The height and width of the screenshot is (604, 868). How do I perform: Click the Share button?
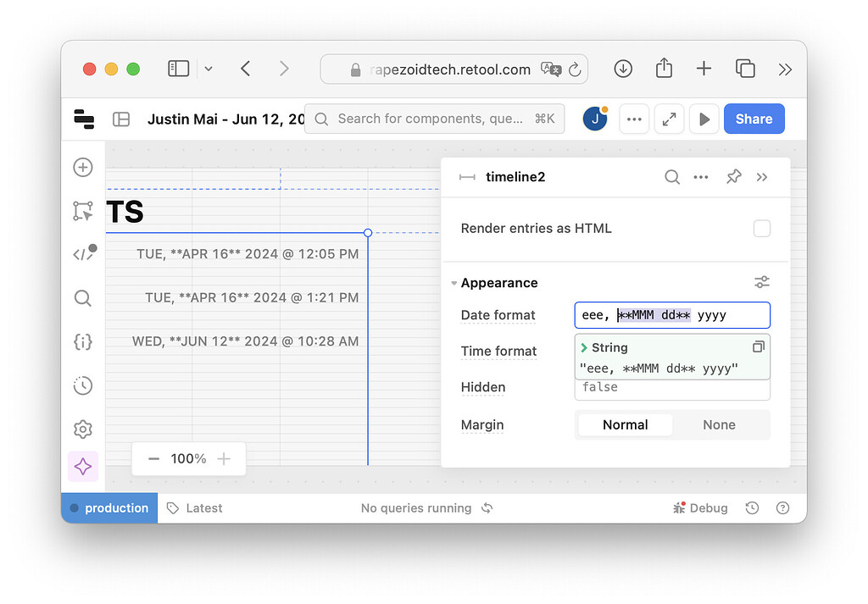point(754,119)
